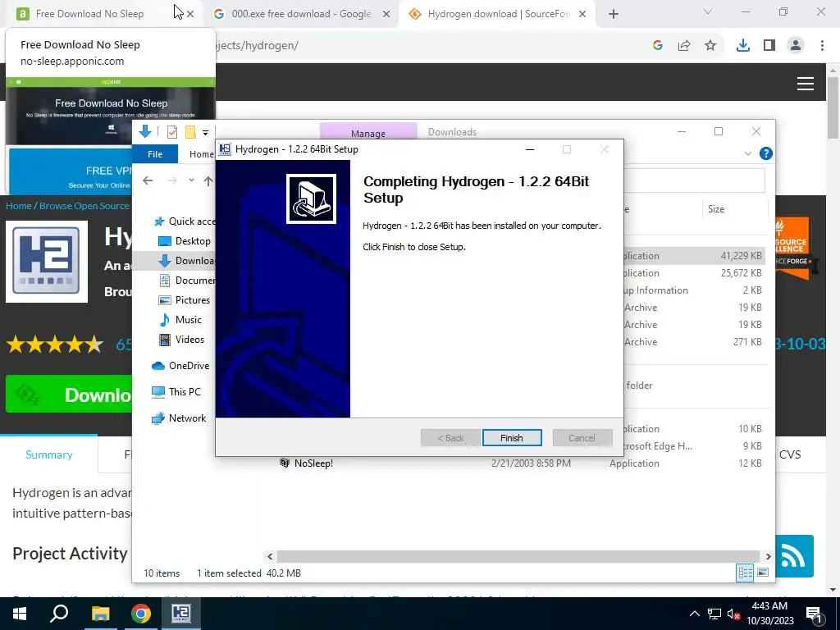Open a new Chrome tab
Viewport: 840px width, 630px height.
point(614,14)
